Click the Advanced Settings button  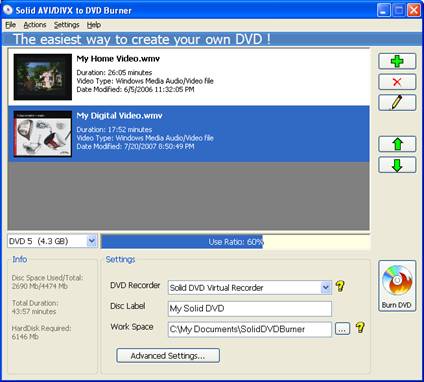pos(168,356)
